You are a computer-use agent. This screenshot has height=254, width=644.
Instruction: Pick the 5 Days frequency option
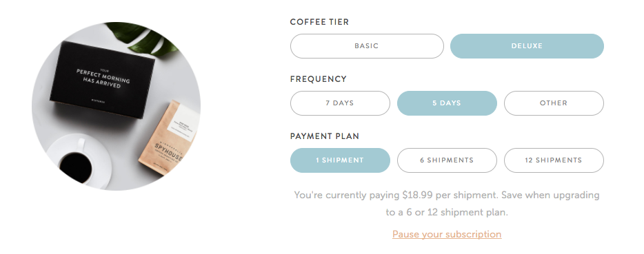click(447, 103)
